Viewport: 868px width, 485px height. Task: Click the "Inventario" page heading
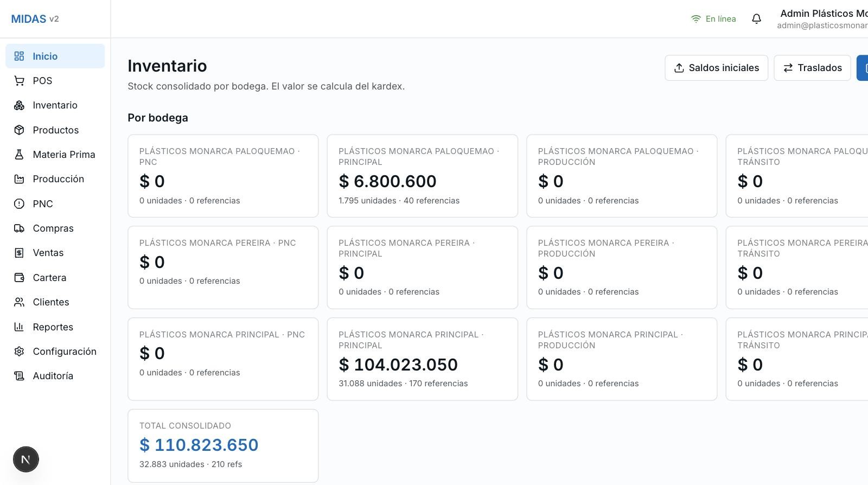point(167,66)
